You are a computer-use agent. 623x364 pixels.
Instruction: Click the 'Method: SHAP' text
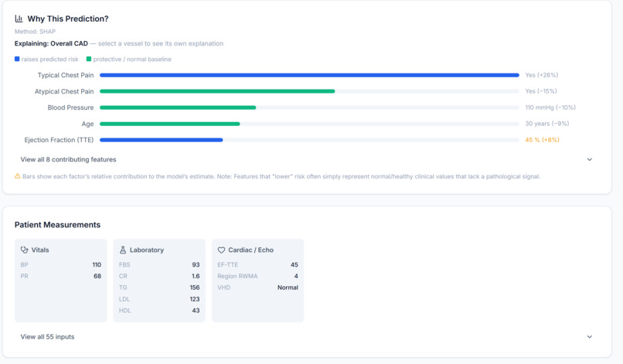pyautogui.click(x=35, y=32)
